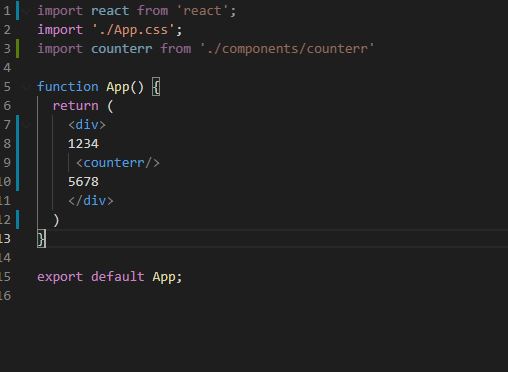Click the from keyword on line 3
Viewport: 508px width, 372px height.
coord(176,49)
